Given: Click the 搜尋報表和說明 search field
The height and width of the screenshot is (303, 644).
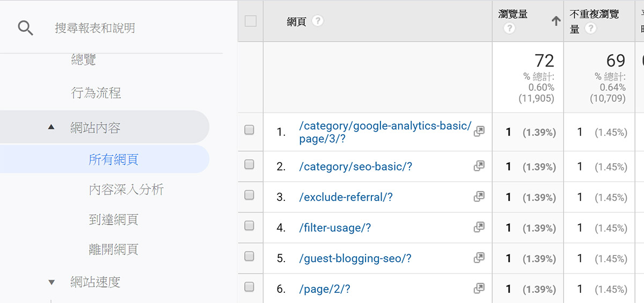Looking at the screenshot, I should coord(95,28).
